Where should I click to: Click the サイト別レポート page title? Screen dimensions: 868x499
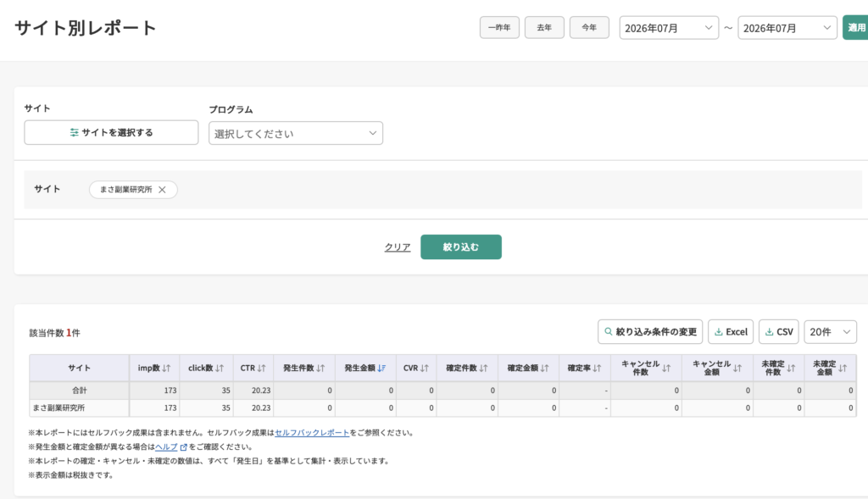coord(86,28)
